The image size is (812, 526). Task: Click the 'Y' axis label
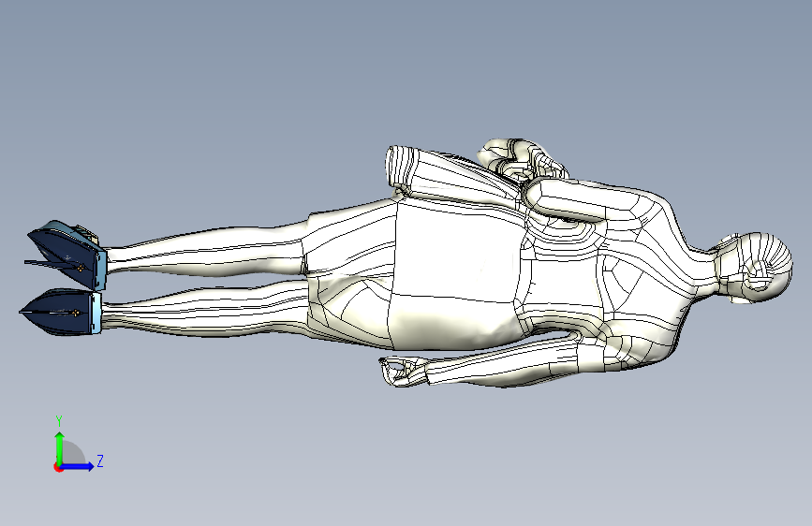click(x=59, y=421)
